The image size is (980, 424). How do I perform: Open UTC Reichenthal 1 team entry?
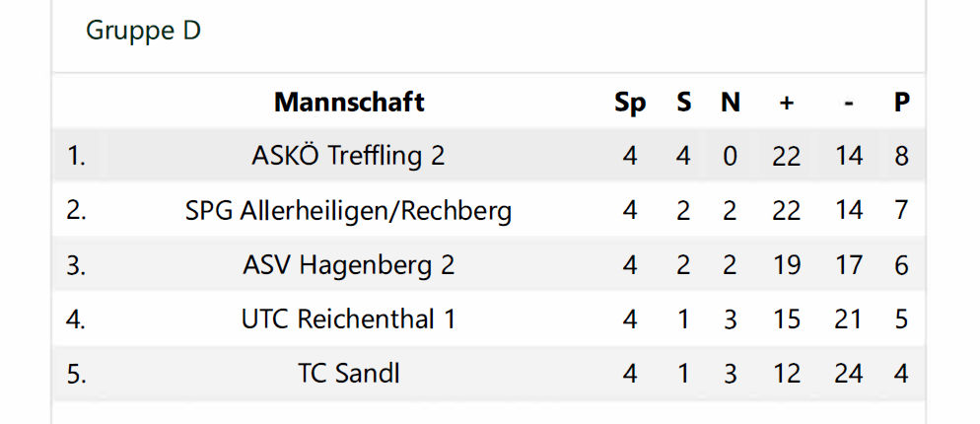click(349, 319)
